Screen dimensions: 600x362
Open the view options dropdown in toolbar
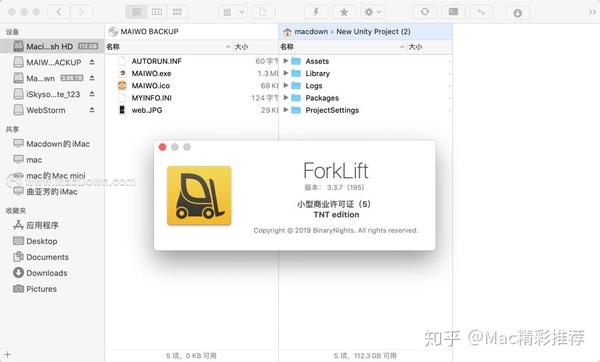click(233, 12)
